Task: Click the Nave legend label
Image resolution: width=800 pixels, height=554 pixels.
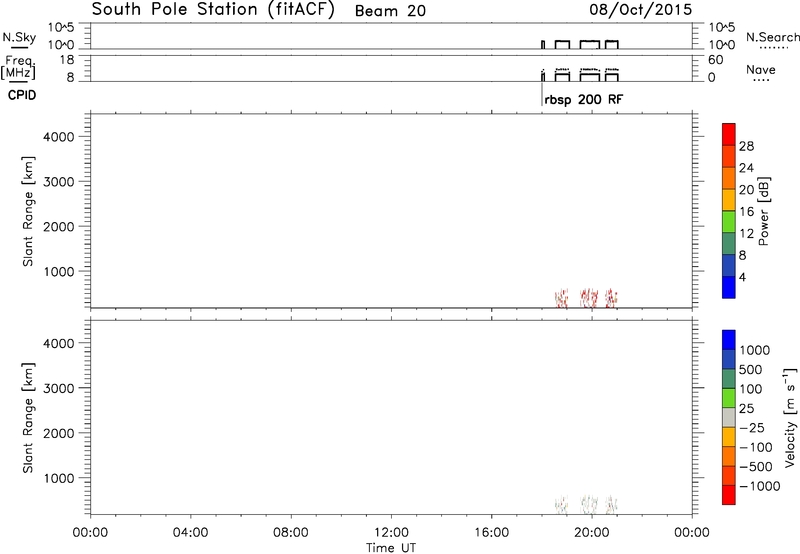Action: (x=760, y=69)
